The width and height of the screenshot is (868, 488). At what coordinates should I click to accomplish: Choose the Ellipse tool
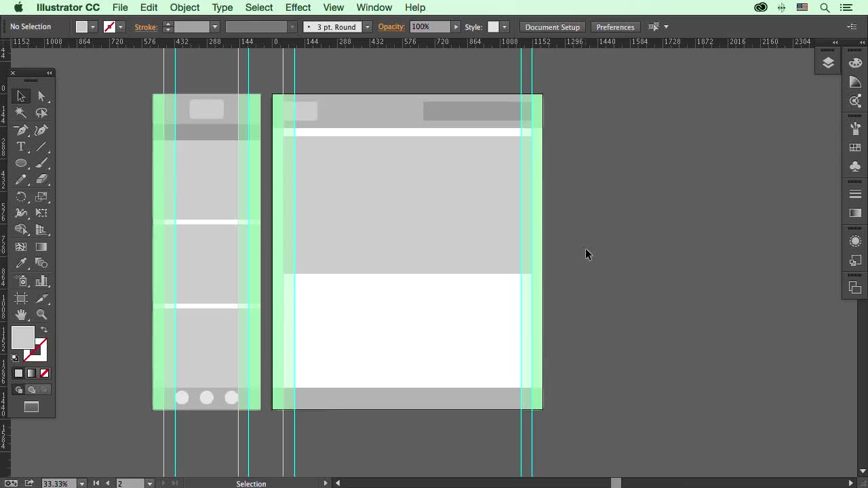21,163
